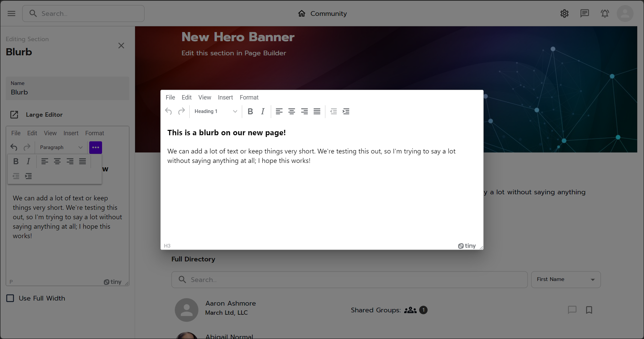Open the Heading 1 style dropdown
The image size is (644, 339).
215,111
